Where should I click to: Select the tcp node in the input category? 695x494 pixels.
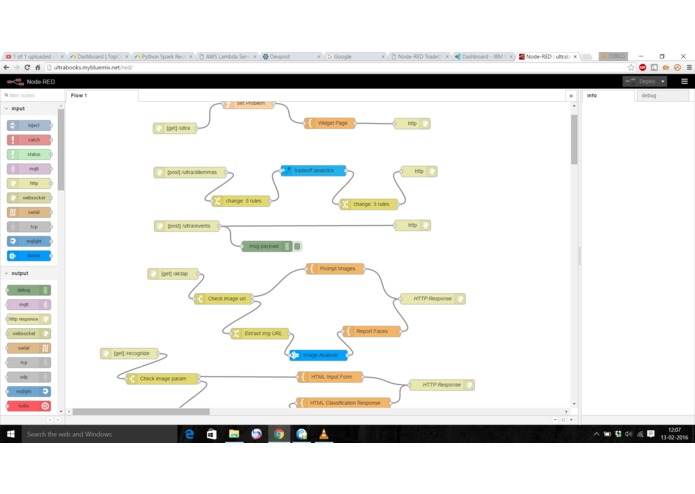coord(29,227)
